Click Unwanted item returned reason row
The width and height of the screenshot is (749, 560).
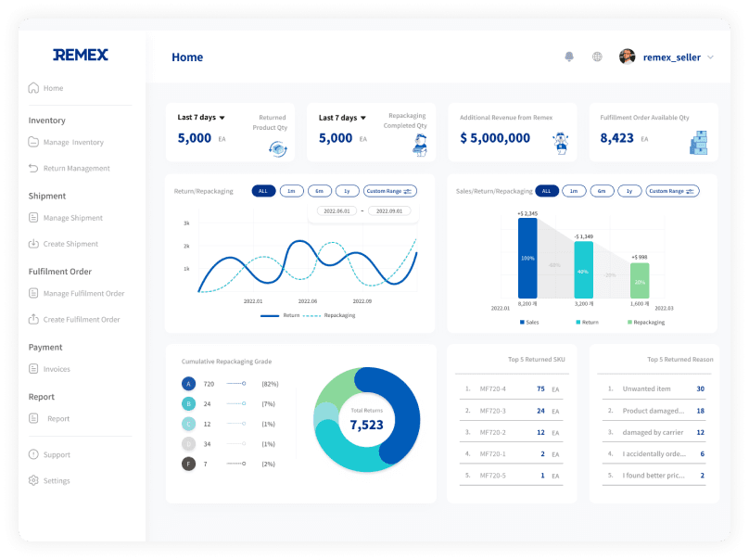654,389
